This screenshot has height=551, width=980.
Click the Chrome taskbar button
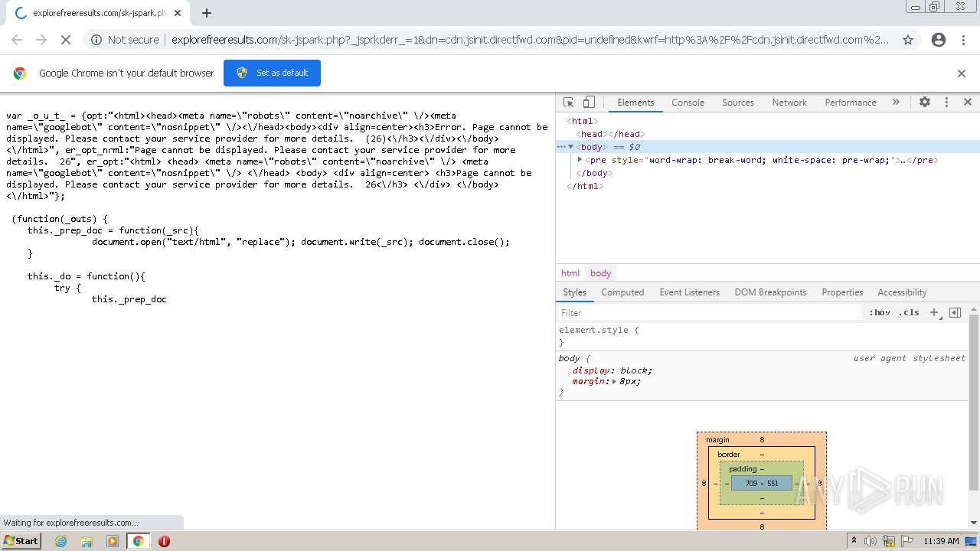pyautogui.click(x=139, y=541)
